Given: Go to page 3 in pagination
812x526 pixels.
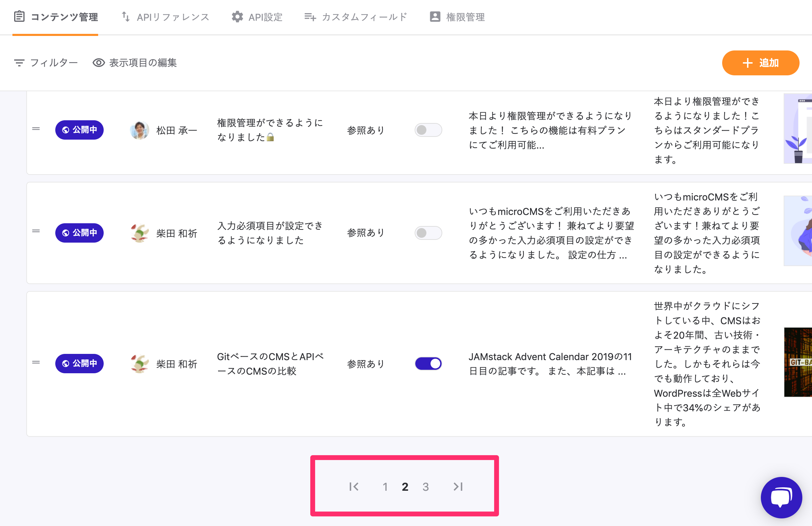Looking at the screenshot, I should (426, 487).
